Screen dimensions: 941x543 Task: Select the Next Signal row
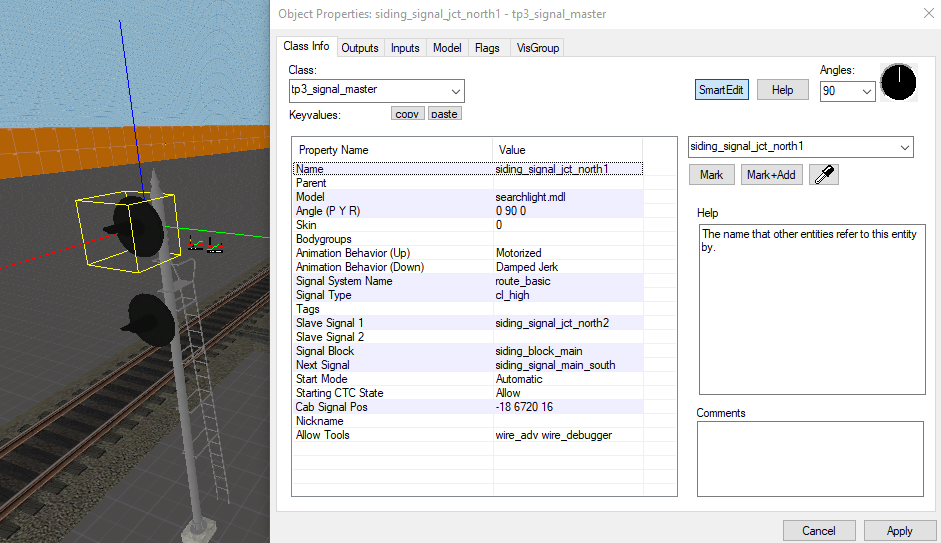(x=468, y=365)
